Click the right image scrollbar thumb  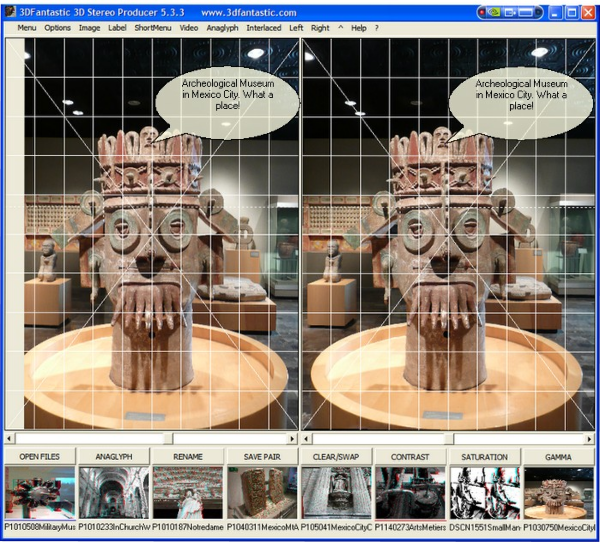click(x=449, y=439)
